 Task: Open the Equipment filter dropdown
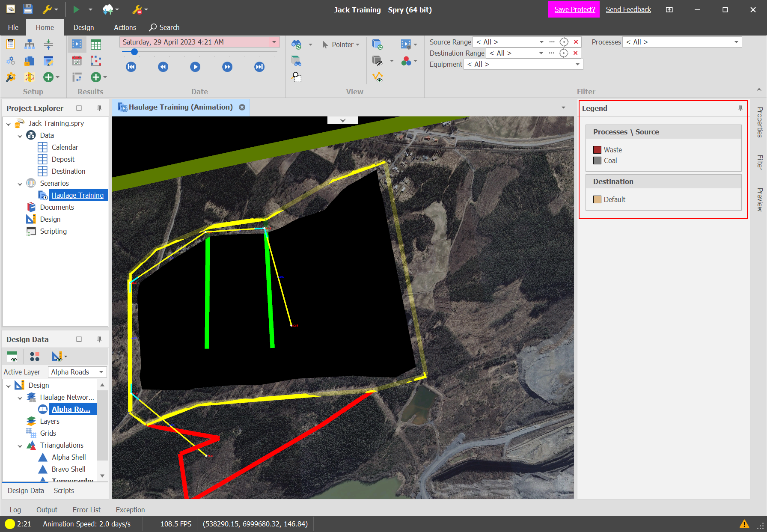pos(577,64)
